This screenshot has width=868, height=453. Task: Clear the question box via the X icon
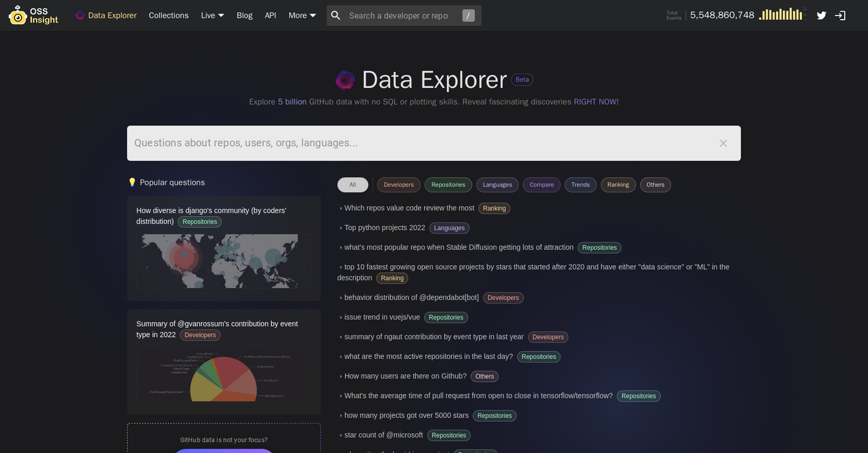[x=723, y=143]
